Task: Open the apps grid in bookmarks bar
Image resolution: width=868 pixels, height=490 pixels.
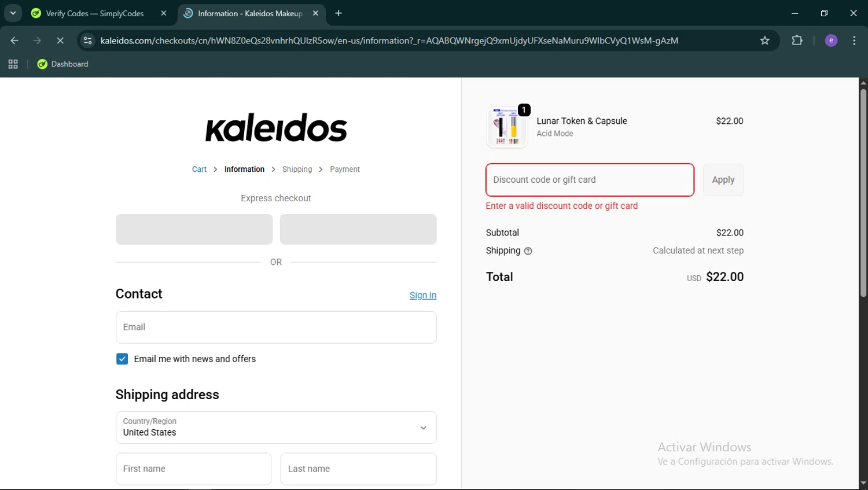Action: [13, 64]
